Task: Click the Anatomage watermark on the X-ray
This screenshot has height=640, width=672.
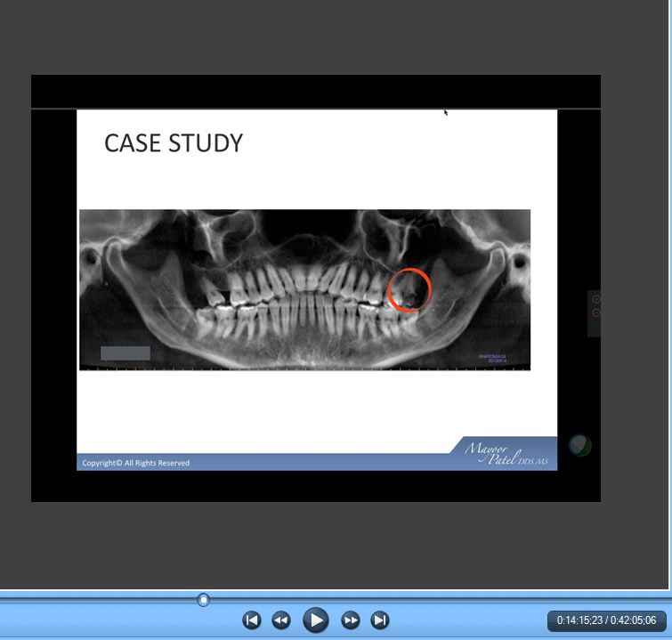Action: (492, 358)
